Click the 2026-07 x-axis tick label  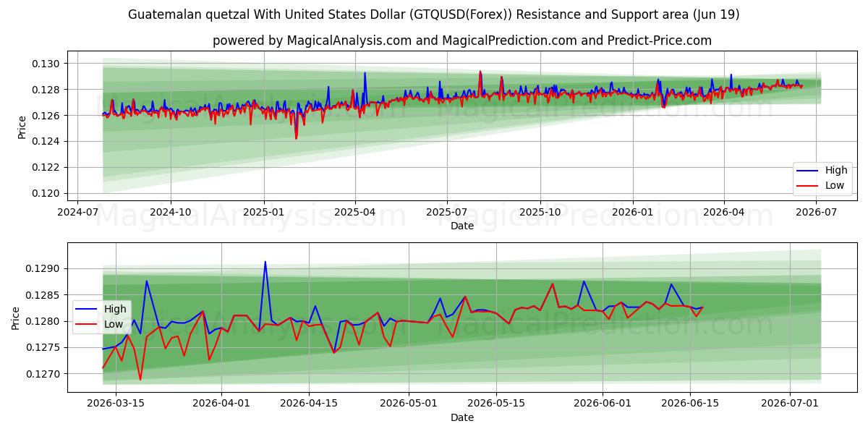coord(817,213)
